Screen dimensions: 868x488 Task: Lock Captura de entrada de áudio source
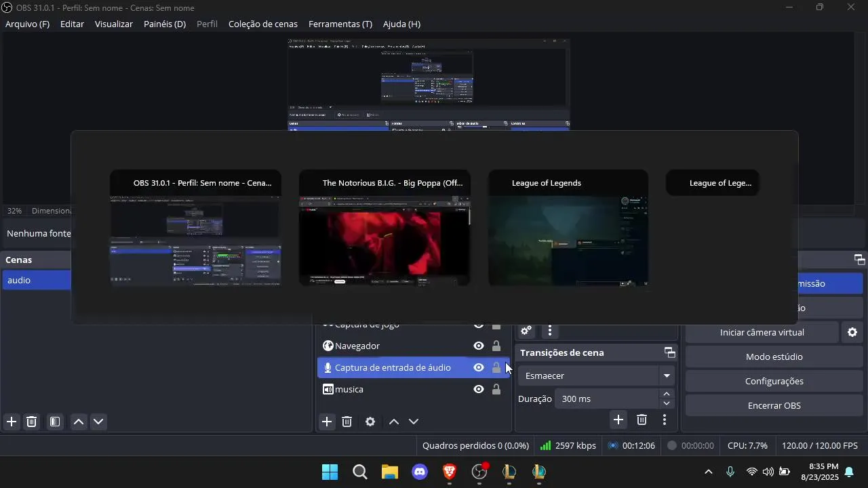[x=496, y=367]
